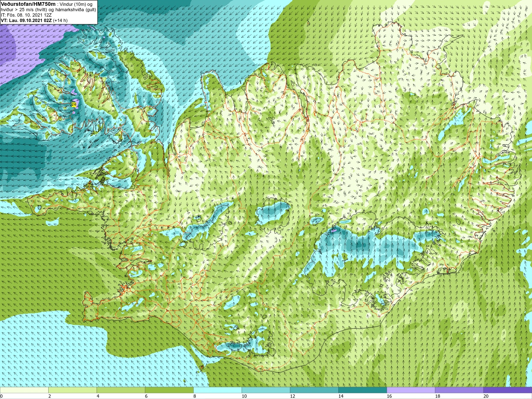Screen dimensions: 532x399
Task: Click the scale label 10
Action: tap(244, 396)
